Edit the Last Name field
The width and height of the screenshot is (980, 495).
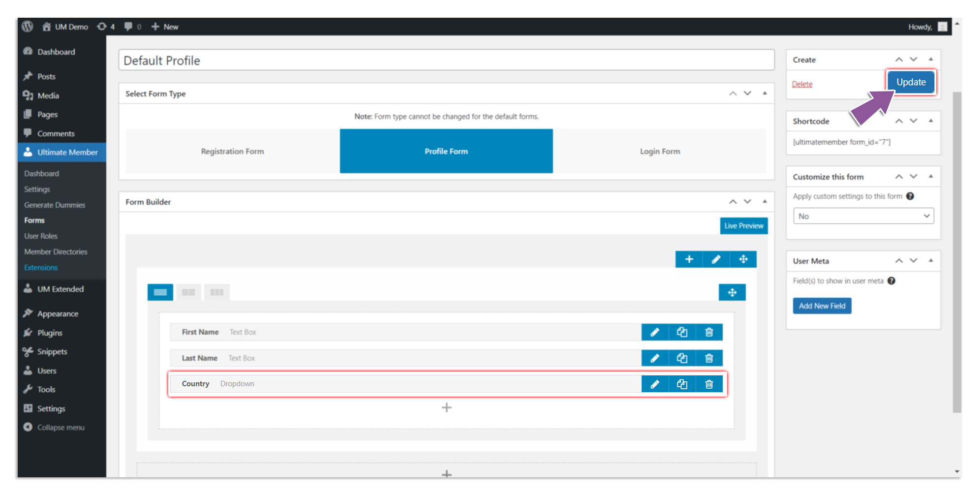click(x=655, y=358)
